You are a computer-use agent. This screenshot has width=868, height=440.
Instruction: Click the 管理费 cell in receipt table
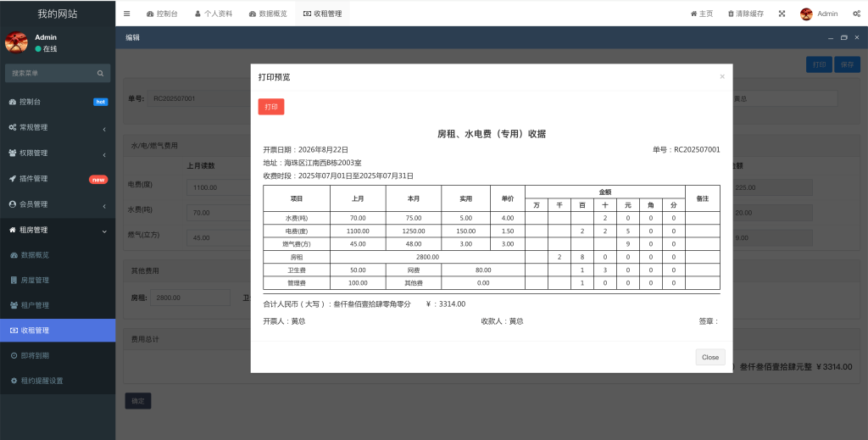[296, 283]
